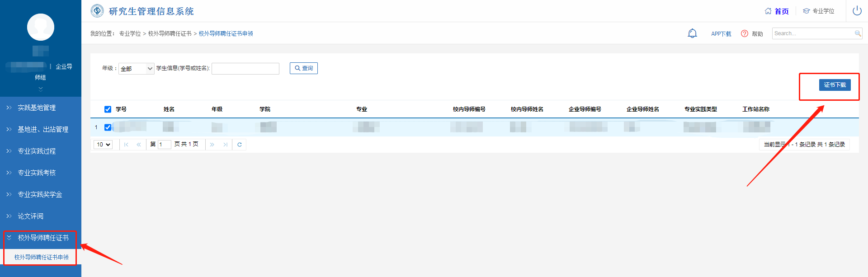The height and width of the screenshot is (277, 868).
Task: Click the help question mark icon
Action: [744, 33]
